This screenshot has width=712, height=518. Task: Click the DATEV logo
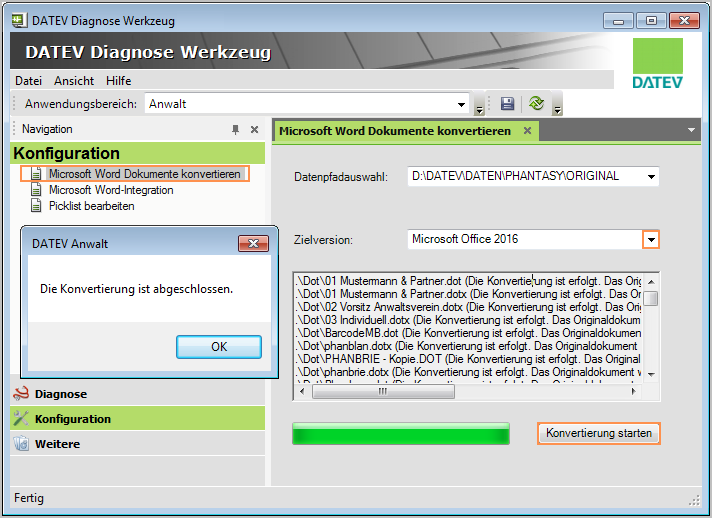(x=658, y=63)
